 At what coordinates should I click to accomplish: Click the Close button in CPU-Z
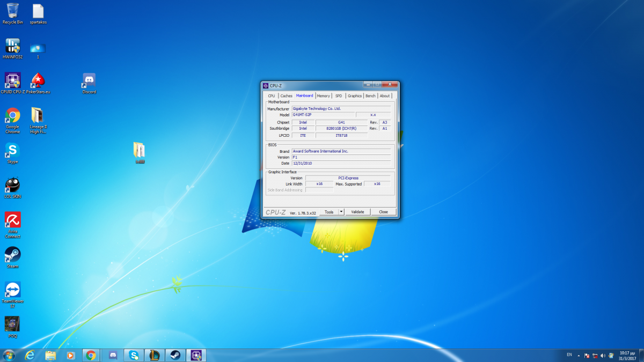pyautogui.click(x=384, y=212)
